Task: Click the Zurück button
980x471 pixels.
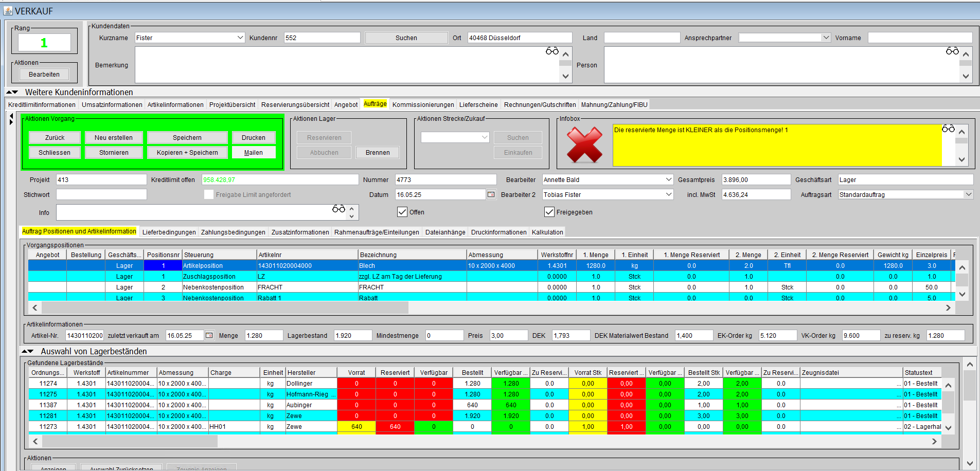Action: (55, 137)
